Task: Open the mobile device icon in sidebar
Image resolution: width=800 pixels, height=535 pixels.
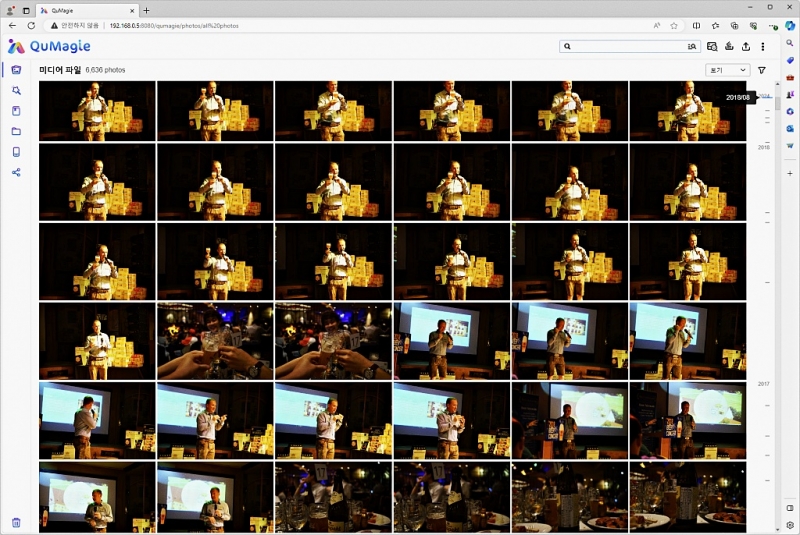Action: click(x=16, y=152)
